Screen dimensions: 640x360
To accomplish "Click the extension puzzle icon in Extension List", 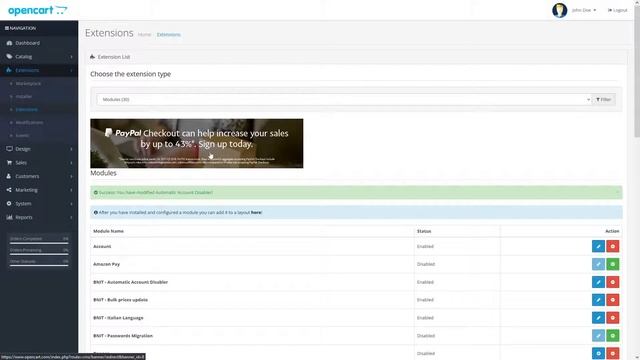I will pyautogui.click(x=92, y=57).
